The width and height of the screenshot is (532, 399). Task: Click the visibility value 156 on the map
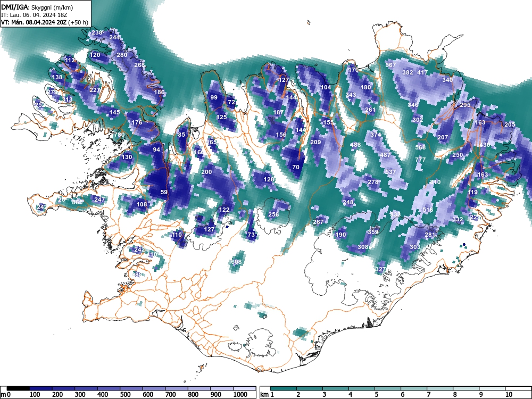pyautogui.click(x=281, y=135)
